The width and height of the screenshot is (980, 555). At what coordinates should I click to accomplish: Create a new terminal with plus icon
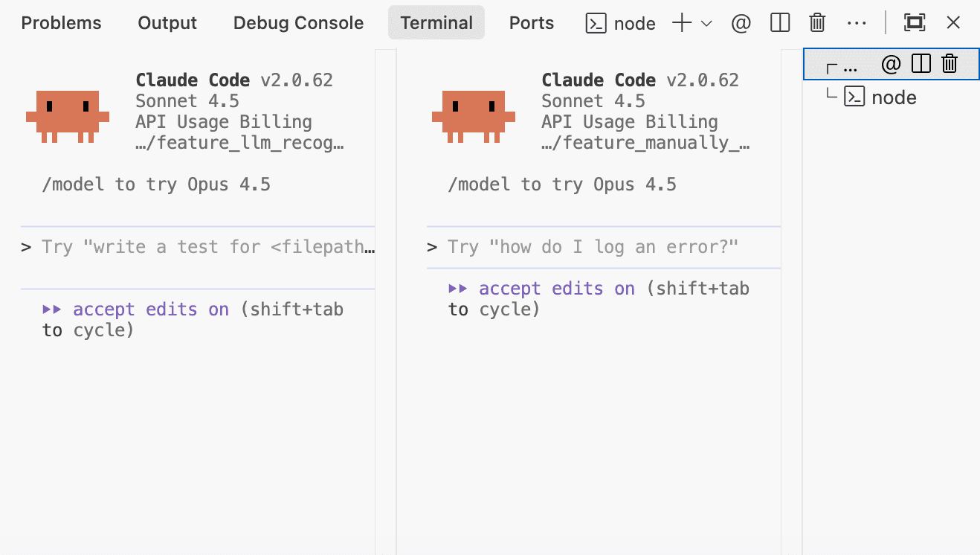[681, 23]
